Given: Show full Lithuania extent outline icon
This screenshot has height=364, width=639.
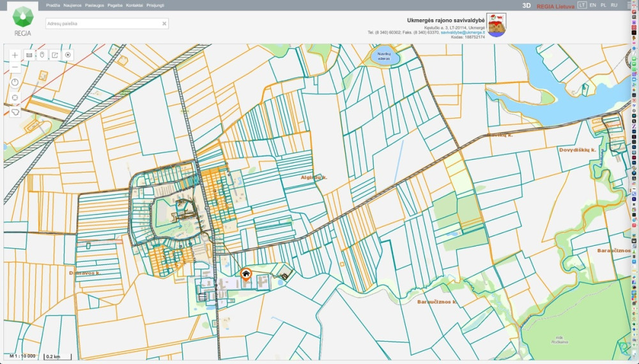Looking at the screenshot, I should click(15, 112).
